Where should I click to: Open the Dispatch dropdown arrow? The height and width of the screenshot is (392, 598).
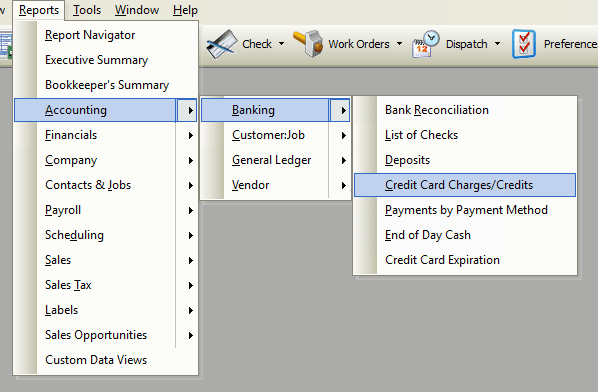[x=497, y=44]
